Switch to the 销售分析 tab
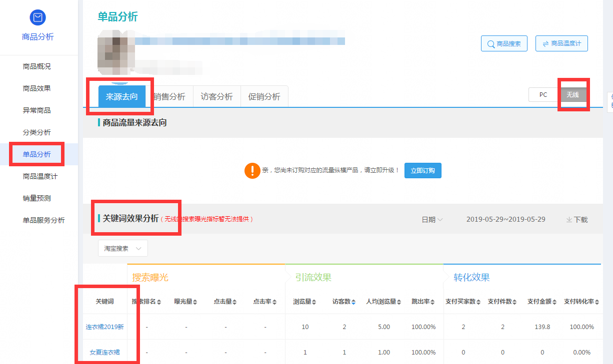Viewport: 613px width, 364px height. [x=169, y=97]
